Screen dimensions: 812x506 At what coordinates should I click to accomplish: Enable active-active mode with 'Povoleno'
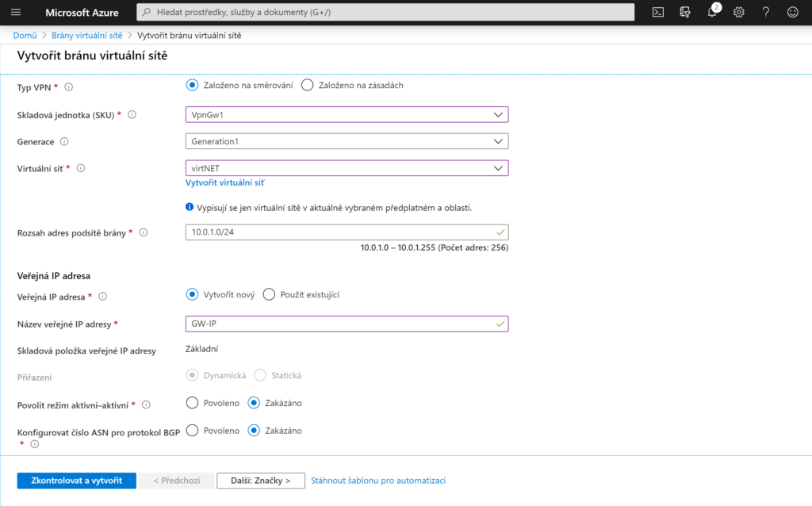(x=192, y=403)
